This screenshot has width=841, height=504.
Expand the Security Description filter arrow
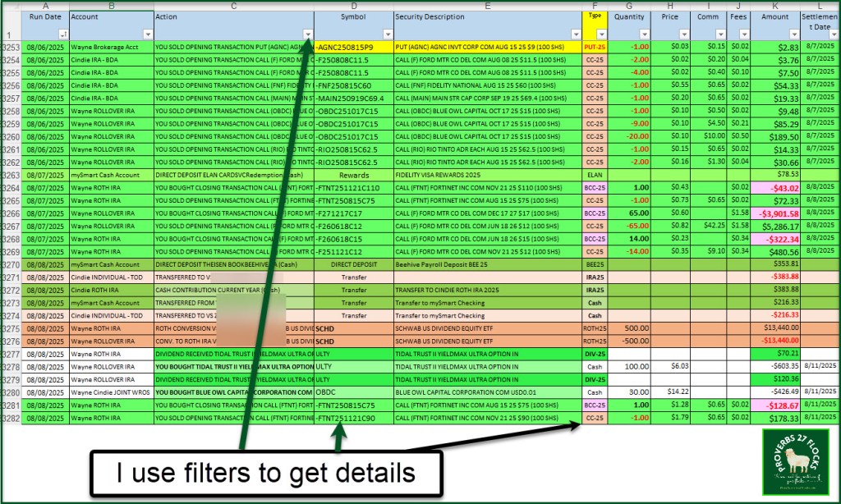point(574,34)
